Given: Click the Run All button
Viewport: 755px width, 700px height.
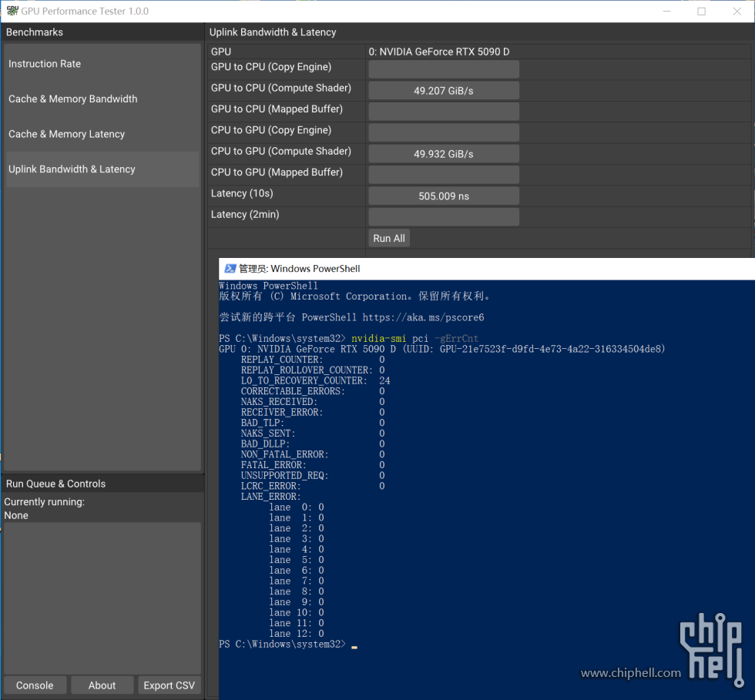Looking at the screenshot, I should 389,238.
